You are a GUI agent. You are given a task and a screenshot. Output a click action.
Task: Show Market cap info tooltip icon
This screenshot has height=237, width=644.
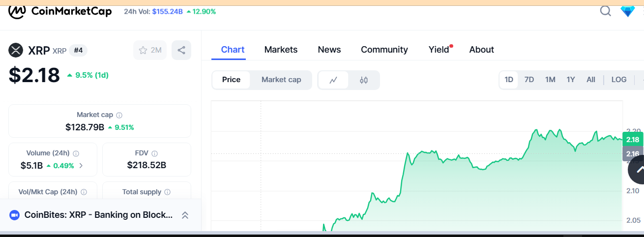[x=119, y=115]
